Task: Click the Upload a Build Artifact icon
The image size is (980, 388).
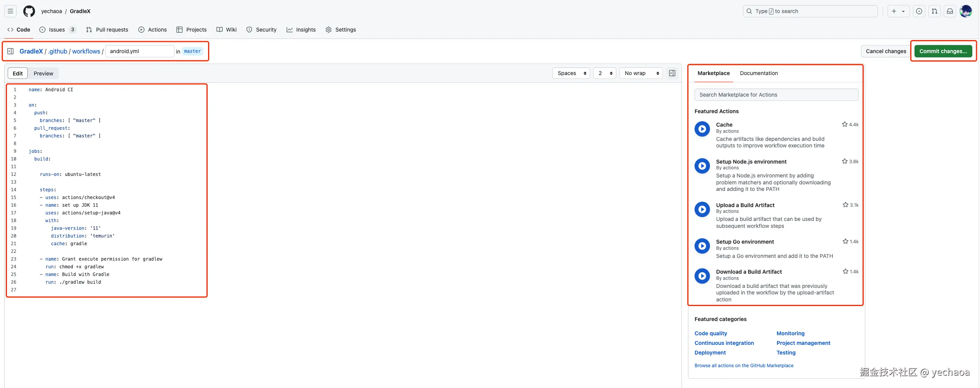Action: click(702, 209)
